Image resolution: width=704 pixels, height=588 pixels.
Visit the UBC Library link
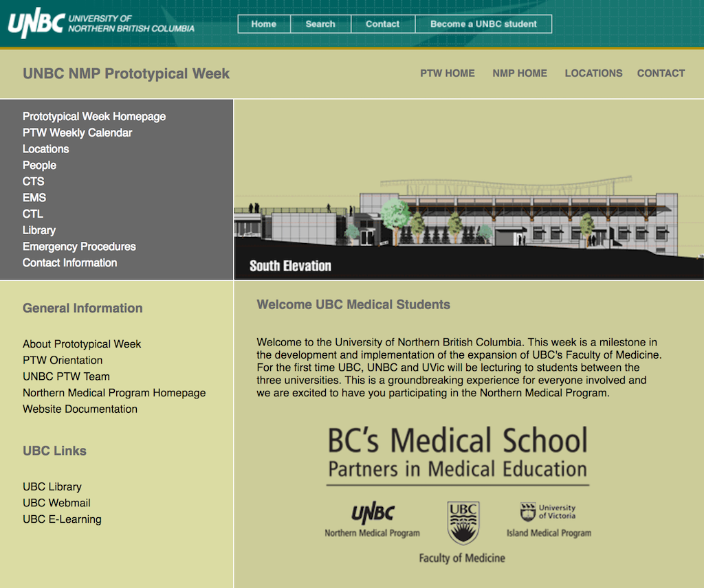coord(52,486)
